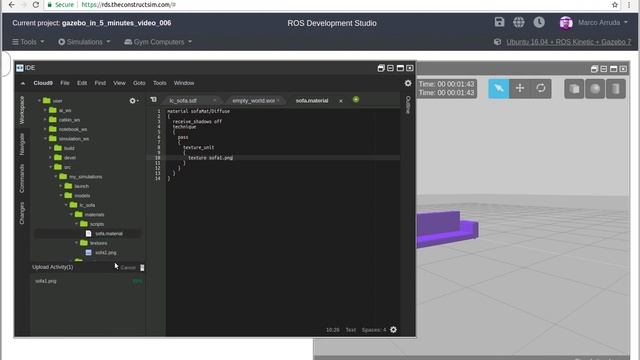Select the launch folder
This screenshot has width=640, height=360.
tap(81, 186)
